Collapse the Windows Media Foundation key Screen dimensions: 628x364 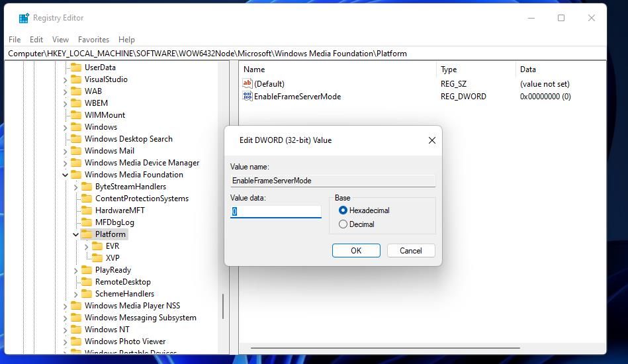[x=65, y=175]
